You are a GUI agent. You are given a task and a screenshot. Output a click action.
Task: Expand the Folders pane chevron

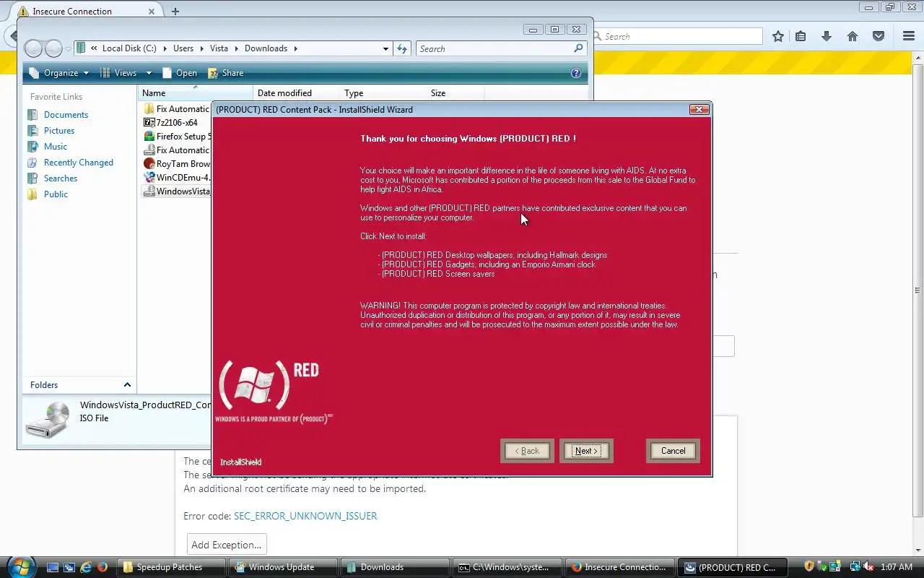pyautogui.click(x=127, y=385)
